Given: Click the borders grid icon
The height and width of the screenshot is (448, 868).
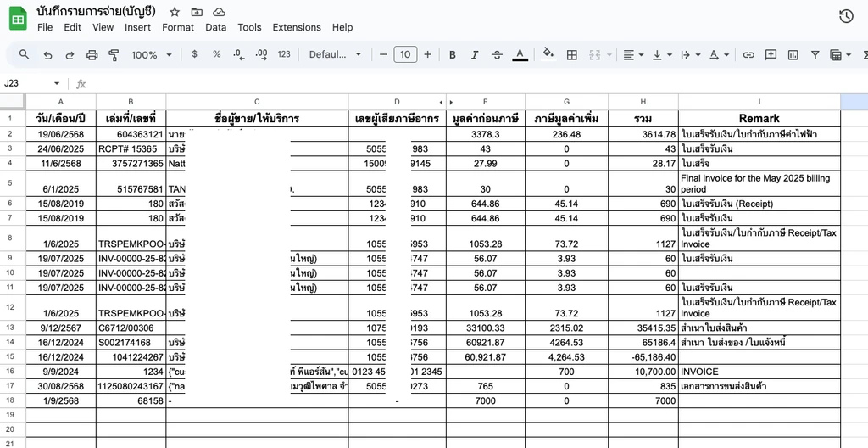Looking at the screenshot, I should 572,54.
